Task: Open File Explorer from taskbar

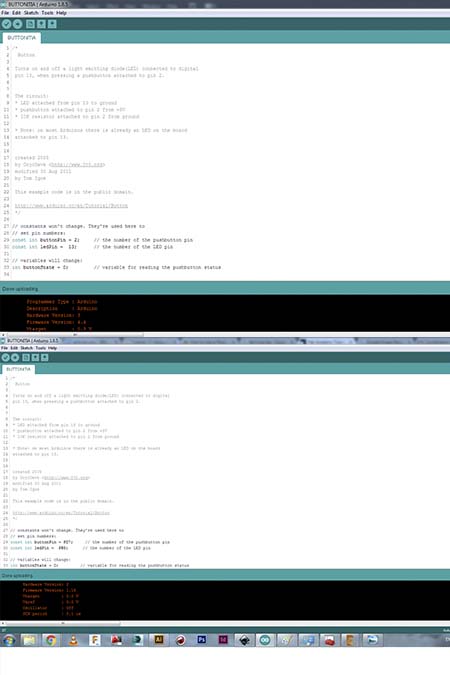Action: click(x=29, y=640)
